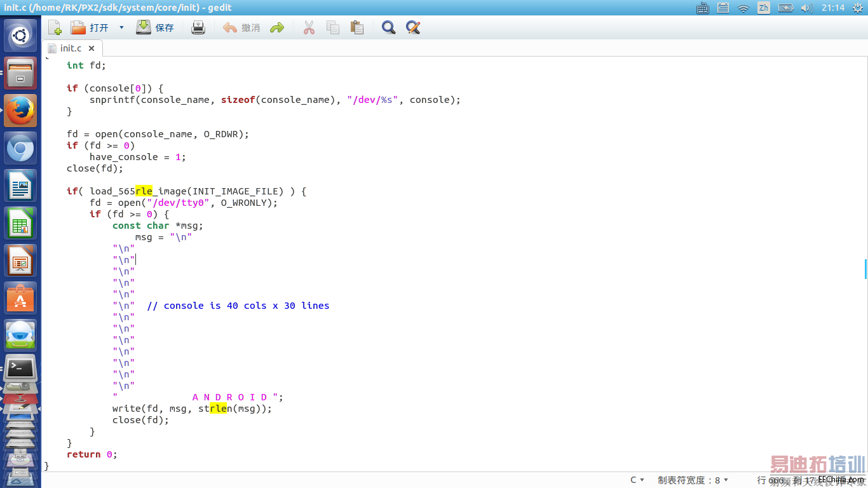The height and width of the screenshot is (488, 868).
Task: Click the comment 'console is 40 cols x 30 lines'
Action: 238,306
